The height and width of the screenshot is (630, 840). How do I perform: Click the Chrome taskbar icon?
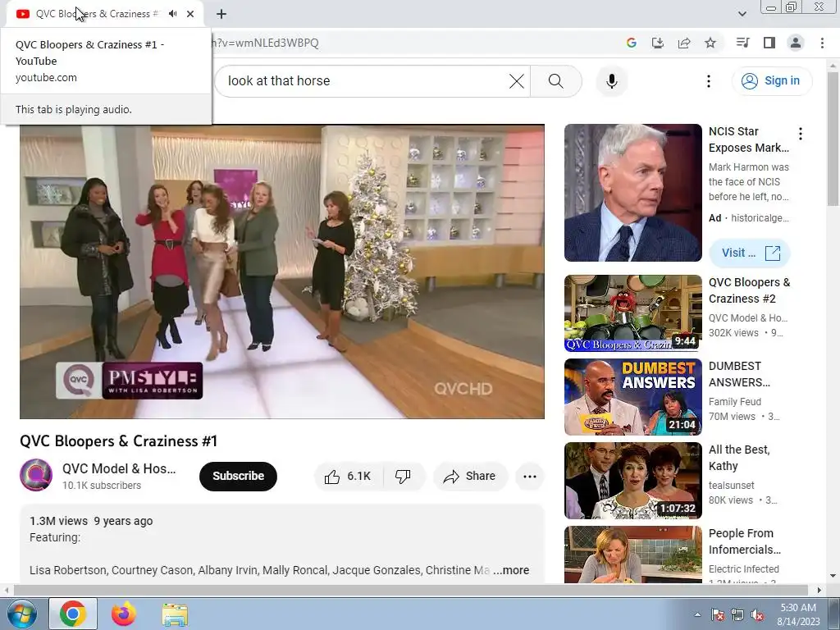tap(73, 614)
